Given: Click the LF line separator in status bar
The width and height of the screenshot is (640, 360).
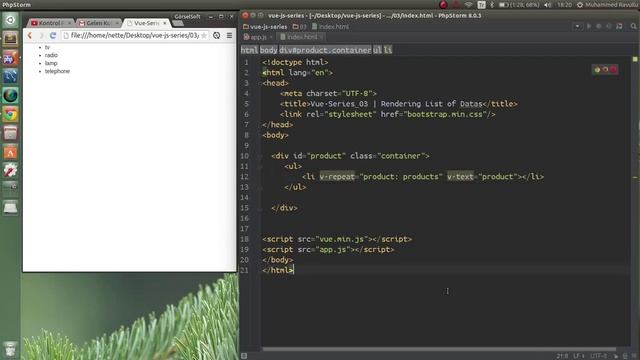Looking at the screenshot, I should (x=578, y=356).
